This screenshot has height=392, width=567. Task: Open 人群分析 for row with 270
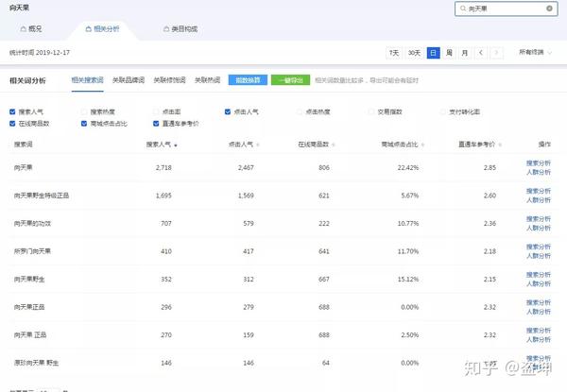[x=538, y=339]
